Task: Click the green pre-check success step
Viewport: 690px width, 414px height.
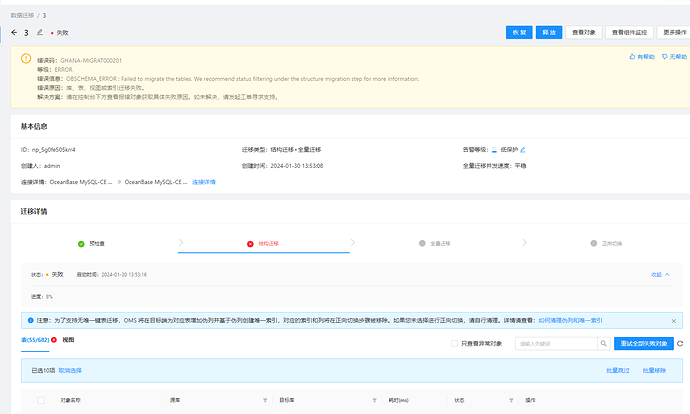Action: (x=91, y=243)
